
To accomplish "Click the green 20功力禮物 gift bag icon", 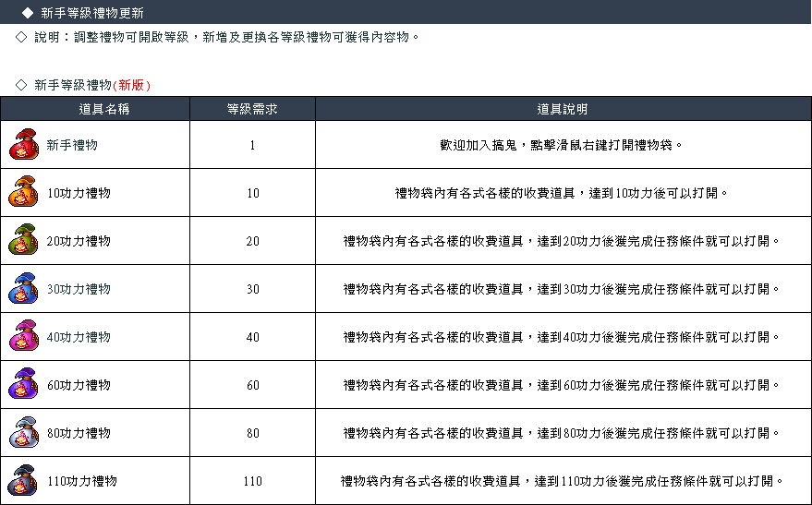I will coord(24,240).
